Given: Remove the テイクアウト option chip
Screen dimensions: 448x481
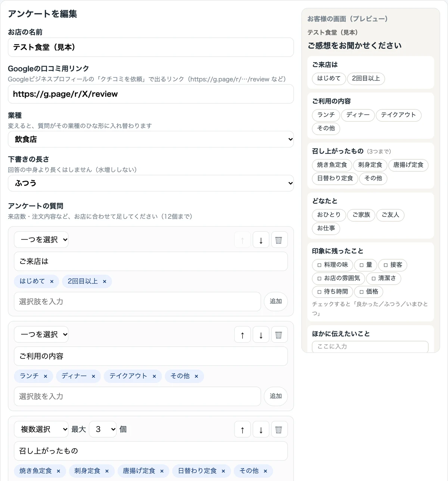Looking at the screenshot, I should coord(154,376).
